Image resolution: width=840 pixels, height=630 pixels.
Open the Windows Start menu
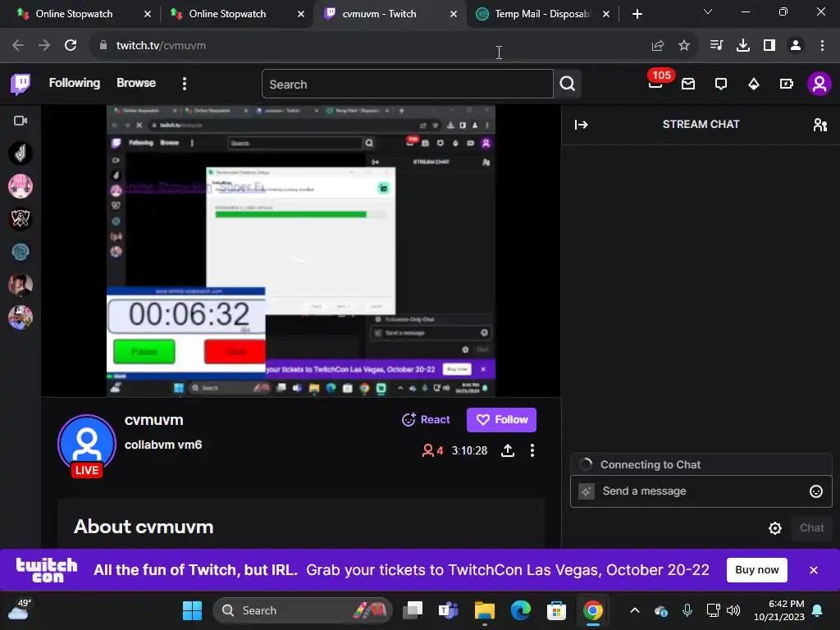192,610
